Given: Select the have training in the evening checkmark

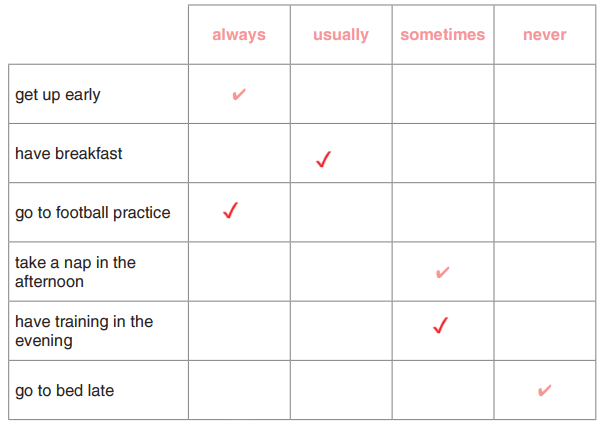Looking at the screenshot, I should point(440,325).
